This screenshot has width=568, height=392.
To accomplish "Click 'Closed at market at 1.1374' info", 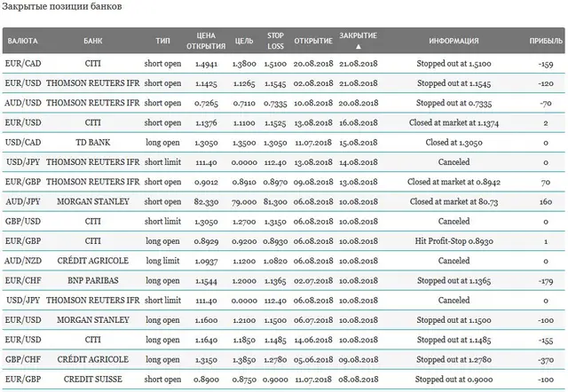I will [x=454, y=122].
